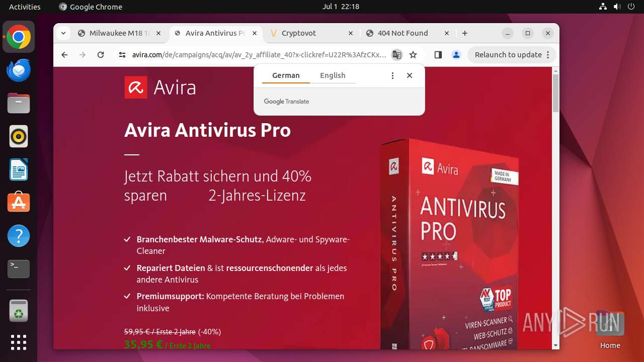Image resolution: width=644 pixels, height=362 pixels.
Task: Open translate options three-dot menu
Action: (392, 75)
